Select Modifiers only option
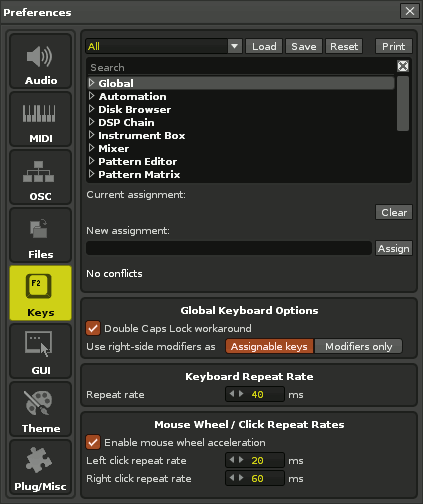 coord(358,347)
